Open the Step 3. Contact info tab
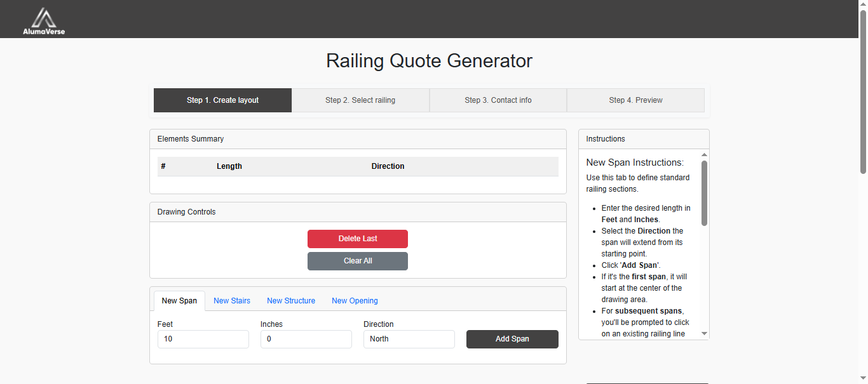The height and width of the screenshot is (384, 868). (x=498, y=100)
